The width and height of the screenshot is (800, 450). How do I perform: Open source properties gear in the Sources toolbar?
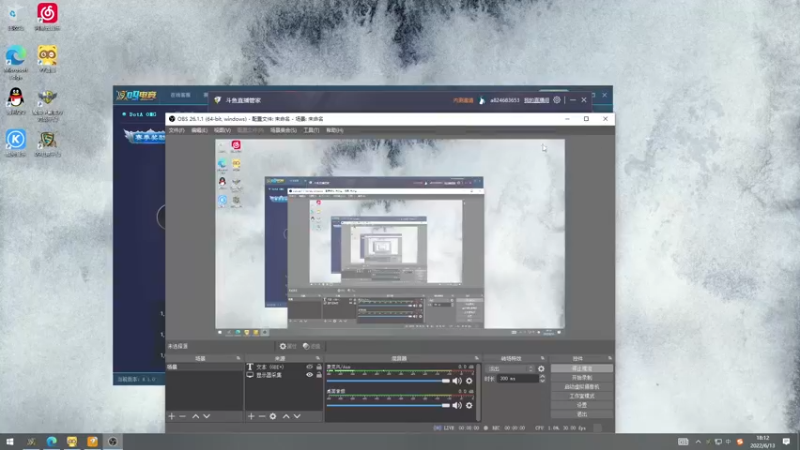(x=273, y=416)
